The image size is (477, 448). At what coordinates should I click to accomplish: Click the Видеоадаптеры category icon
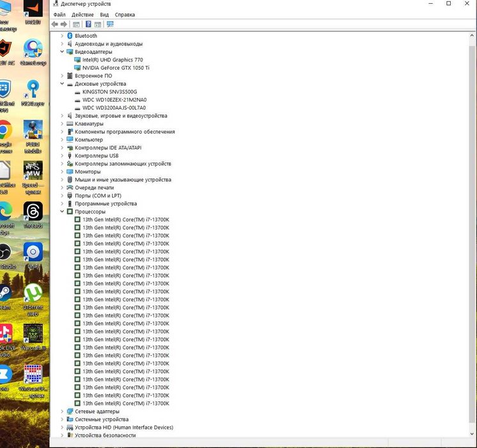coord(70,52)
